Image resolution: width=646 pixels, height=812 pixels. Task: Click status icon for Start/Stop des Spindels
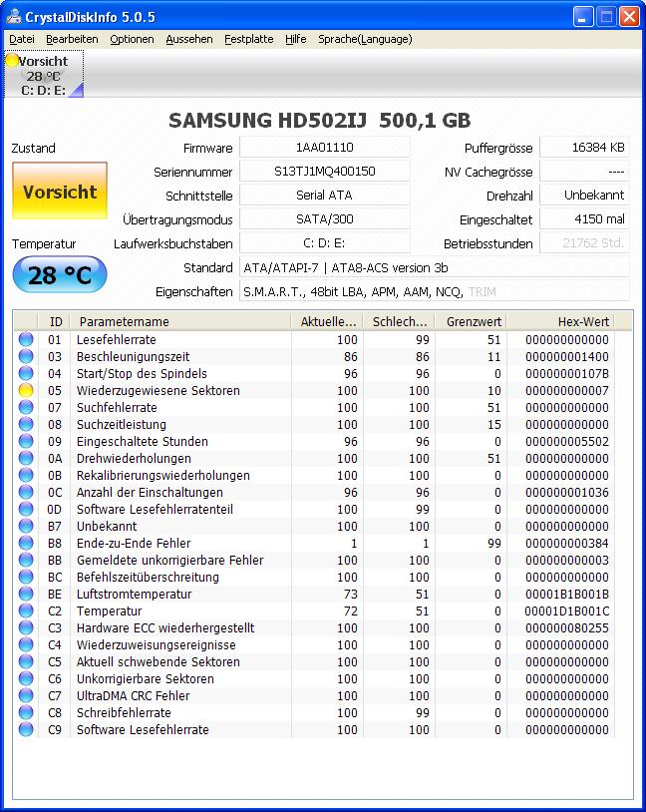point(26,373)
